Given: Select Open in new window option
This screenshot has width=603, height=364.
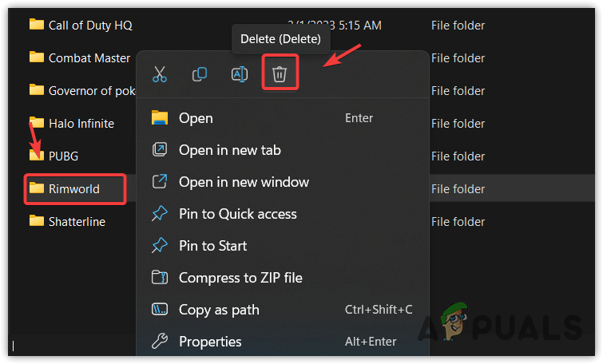Looking at the screenshot, I should [244, 182].
